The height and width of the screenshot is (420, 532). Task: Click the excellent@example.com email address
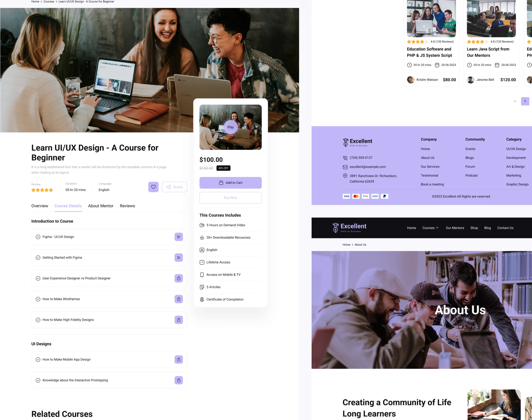tap(368, 167)
